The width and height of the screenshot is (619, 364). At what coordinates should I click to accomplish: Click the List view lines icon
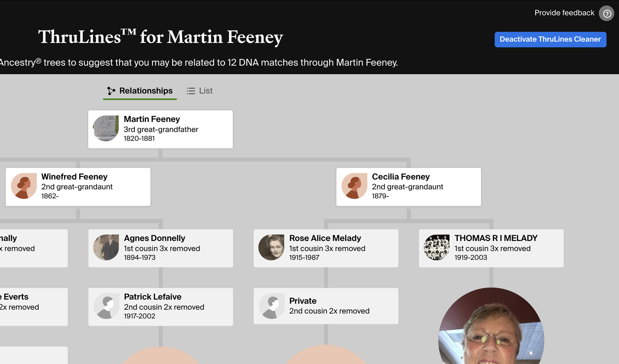pos(191,91)
